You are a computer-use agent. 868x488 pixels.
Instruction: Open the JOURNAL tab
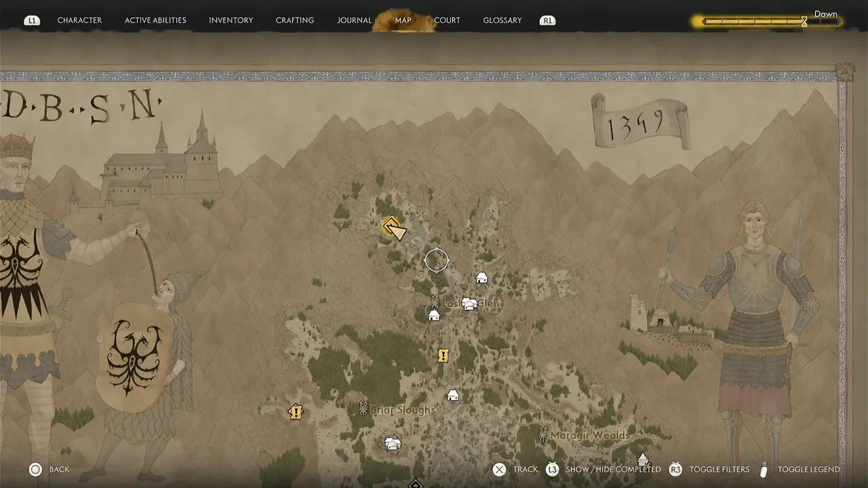coord(355,21)
